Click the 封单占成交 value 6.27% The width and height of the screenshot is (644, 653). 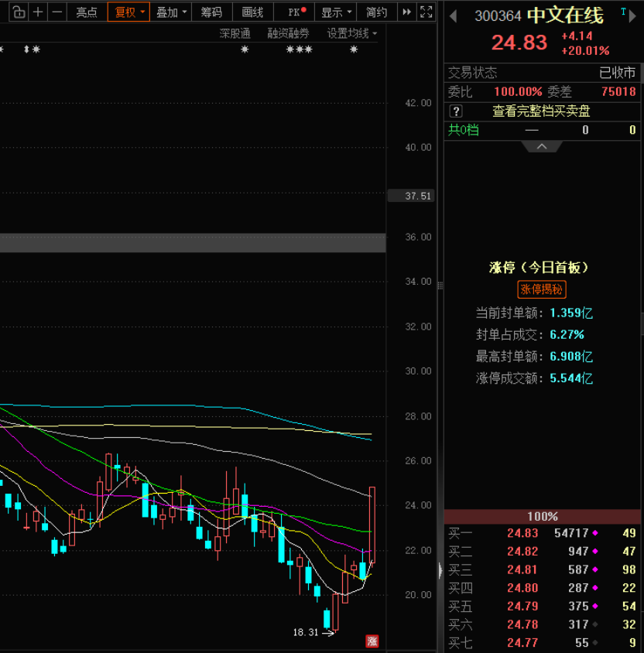pyautogui.click(x=567, y=335)
